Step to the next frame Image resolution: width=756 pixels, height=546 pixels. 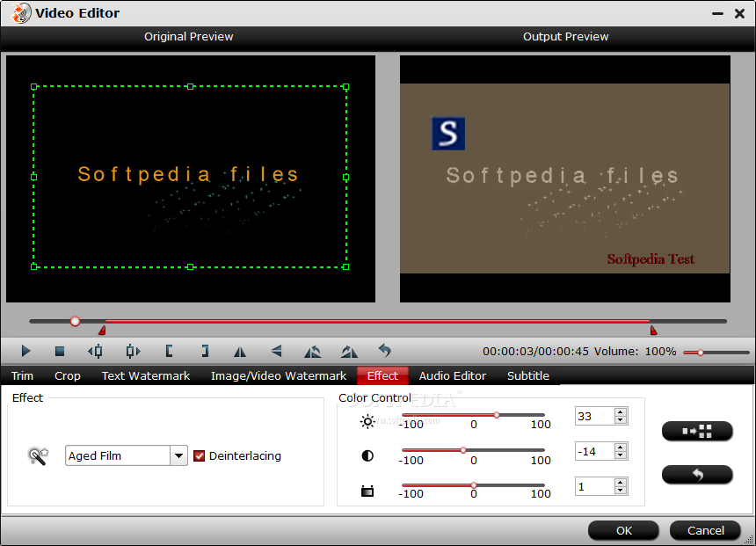point(133,351)
